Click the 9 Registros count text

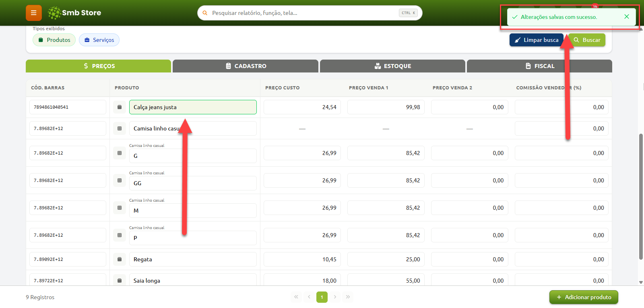click(40, 297)
